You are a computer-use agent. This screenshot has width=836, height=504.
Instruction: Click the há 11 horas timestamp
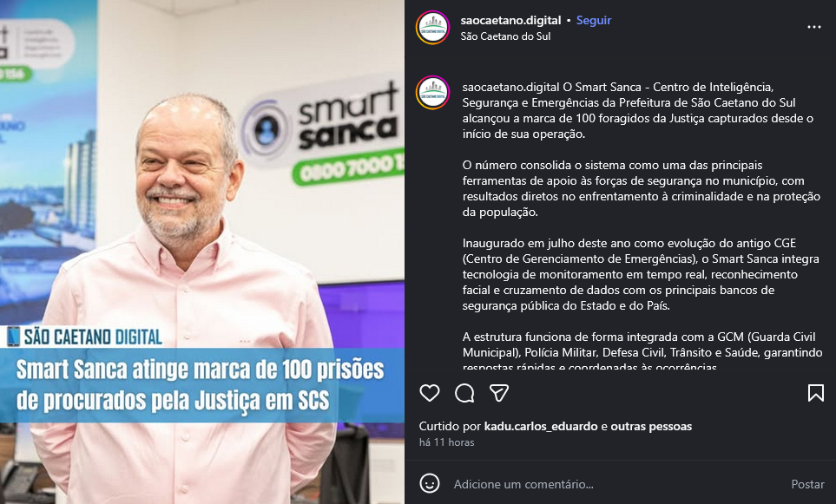click(x=447, y=442)
